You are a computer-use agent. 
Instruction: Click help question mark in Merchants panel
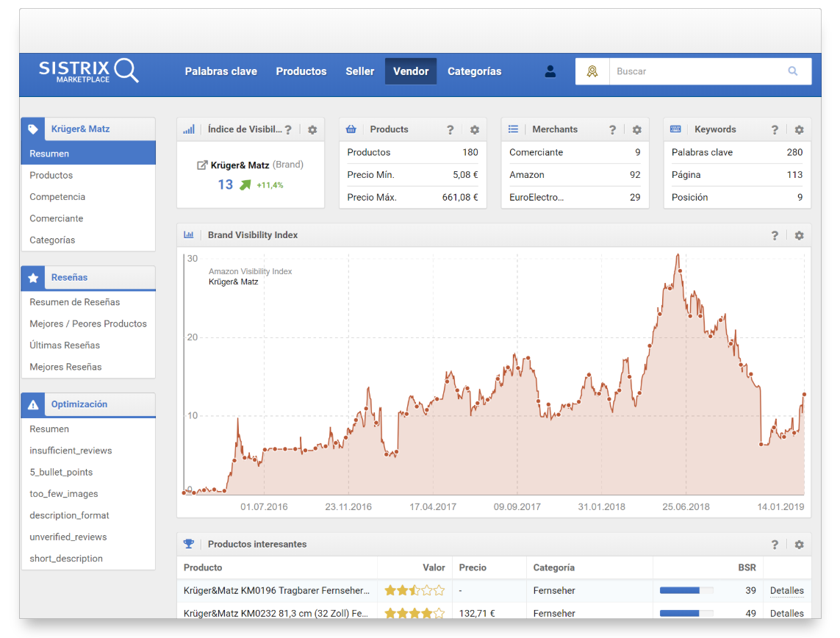(612, 129)
